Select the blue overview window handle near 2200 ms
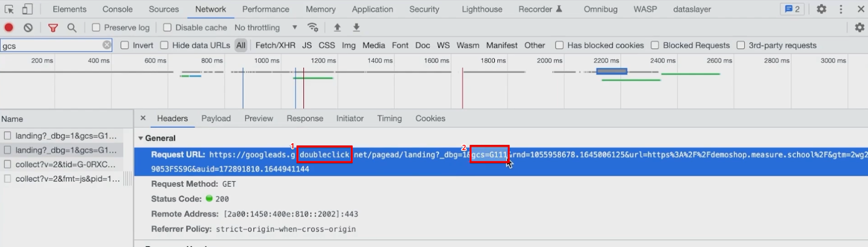The width and height of the screenshot is (868, 247). point(612,71)
